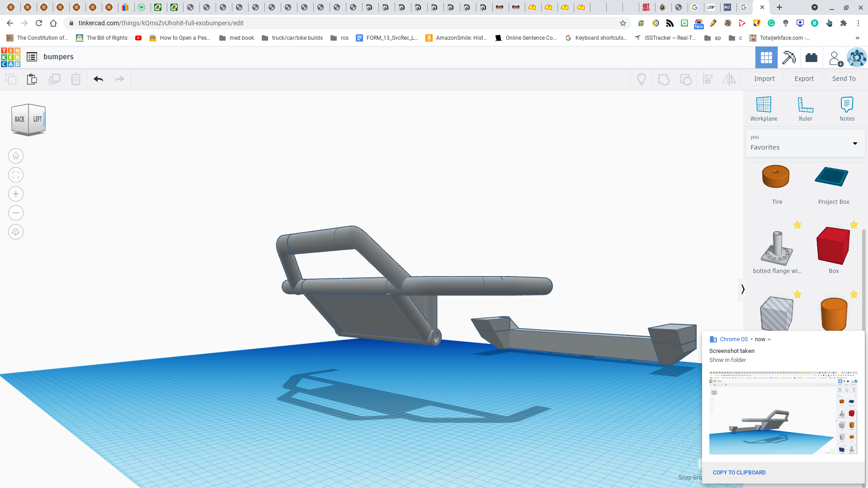Open The Bill of Rights bookmark
Screen dimensions: 868x488
(102, 38)
